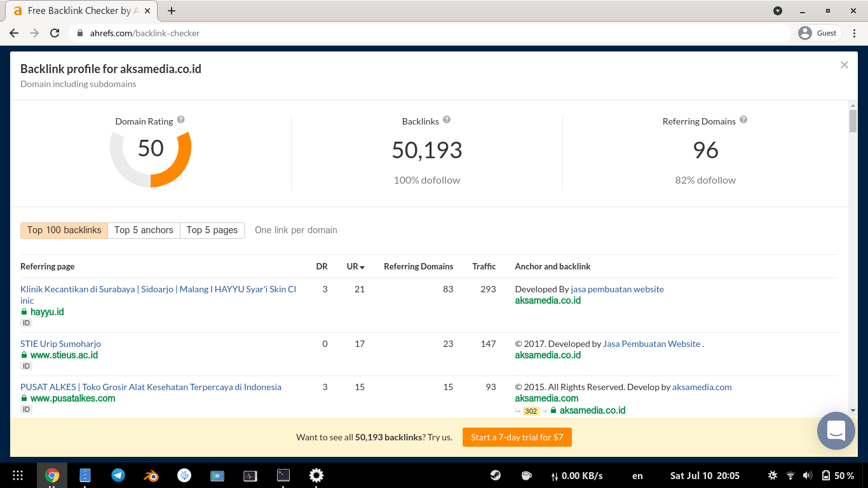Reload the current page
This screenshot has height=488, width=868.
click(54, 32)
